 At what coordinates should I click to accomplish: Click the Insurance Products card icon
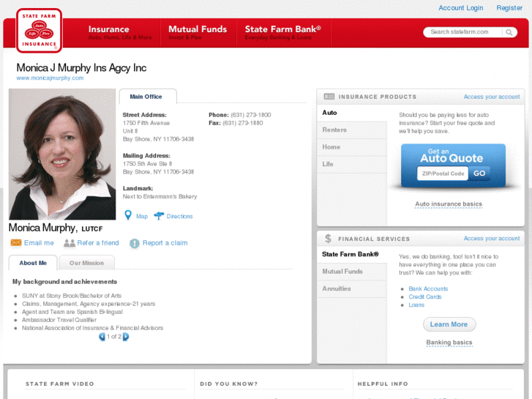point(329,97)
